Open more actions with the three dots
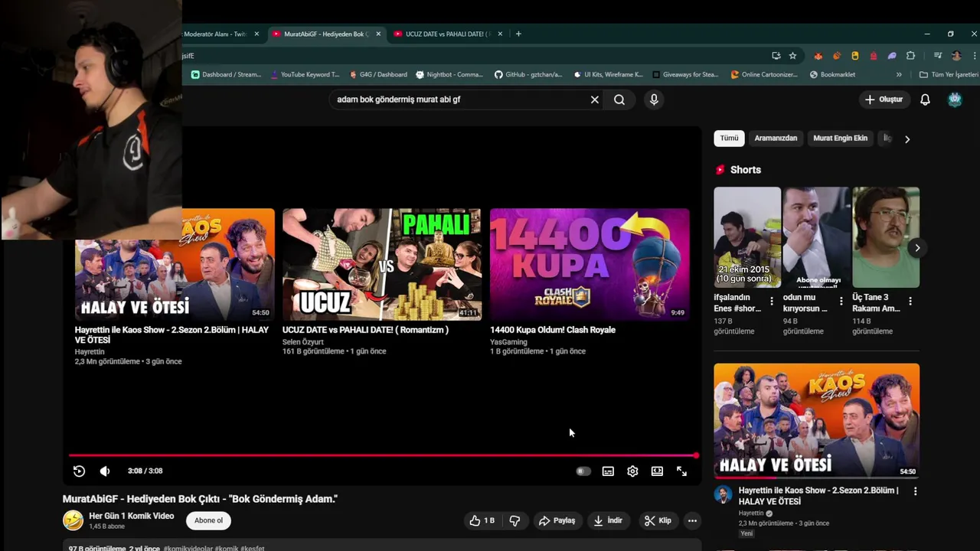980x551 pixels. 692,520
